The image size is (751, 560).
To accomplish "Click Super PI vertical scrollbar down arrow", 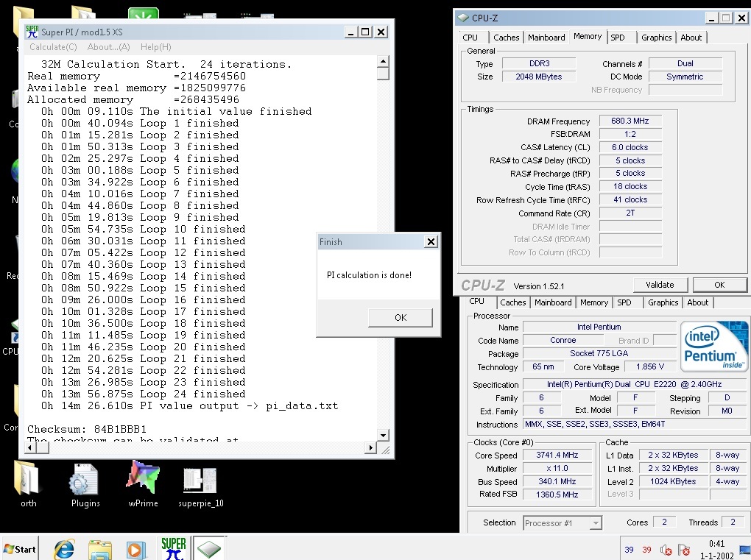I will pyautogui.click(x=383, y=435).
